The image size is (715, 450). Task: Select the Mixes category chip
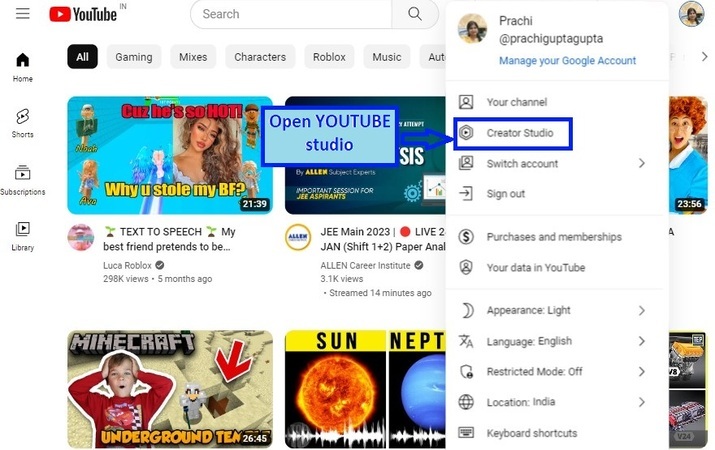[x=193, y=57]
